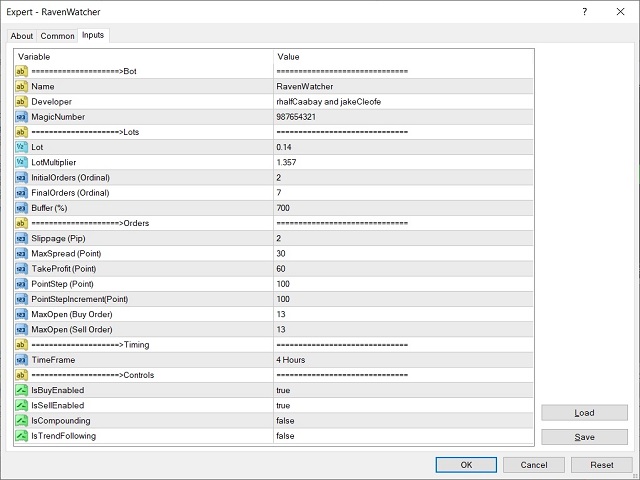Select the MaxOpen (Buy Order) variable name
The width and height of the screenshot is (640, 480).
click(x=72, y=314)
